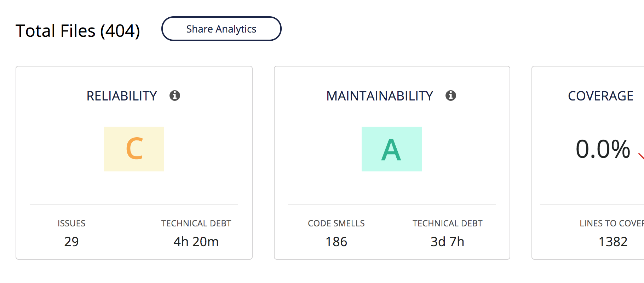
Task: Open the 29 reliability issues count
Action: (x=71, y=242)
